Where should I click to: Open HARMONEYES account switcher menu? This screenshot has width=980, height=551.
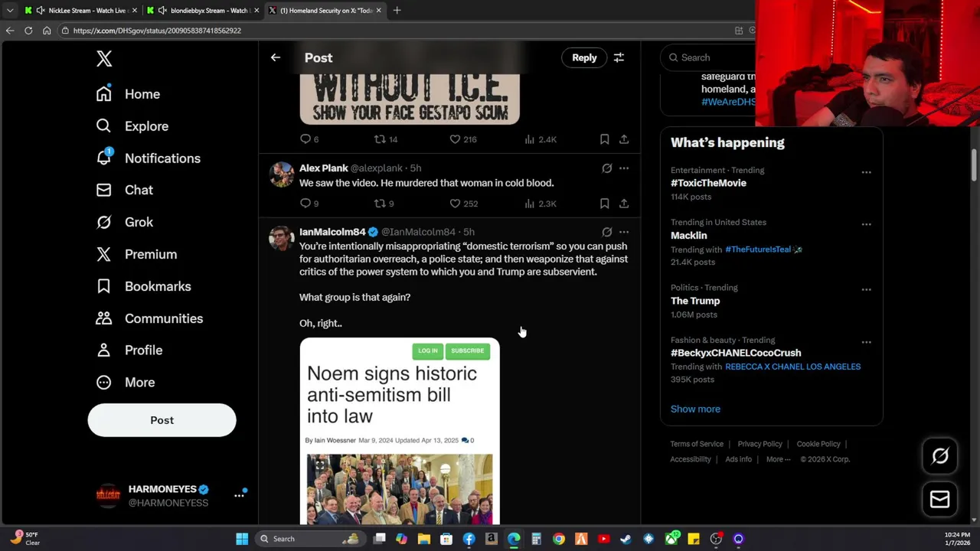tap(239, 495)
